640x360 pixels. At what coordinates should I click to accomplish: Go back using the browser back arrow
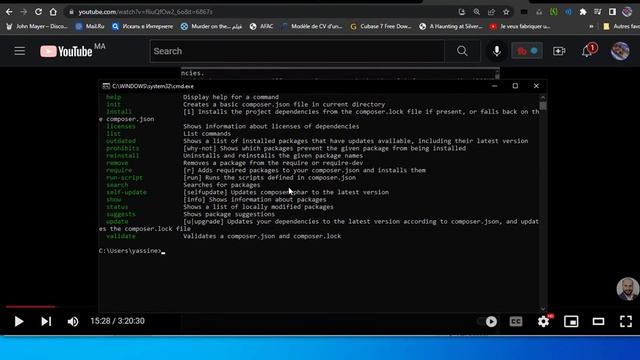tap(9, 12)
